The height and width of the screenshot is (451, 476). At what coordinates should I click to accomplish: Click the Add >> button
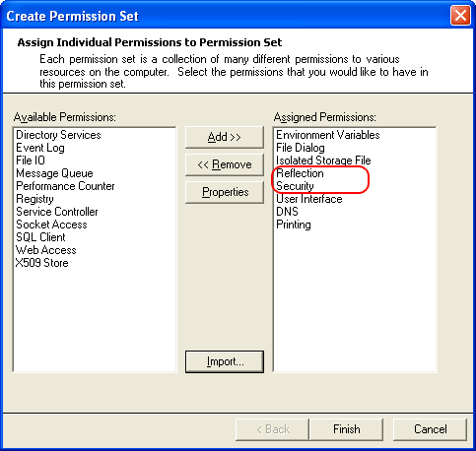click(x=225, y=137)
